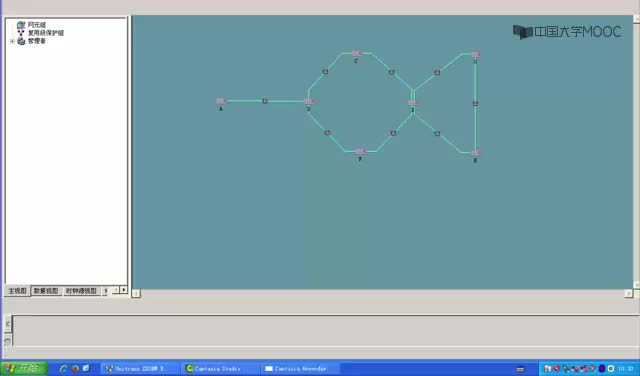Select network element node E at bottom right
Image resolution: width=640 pixels, height=376 pixels.
476,153
